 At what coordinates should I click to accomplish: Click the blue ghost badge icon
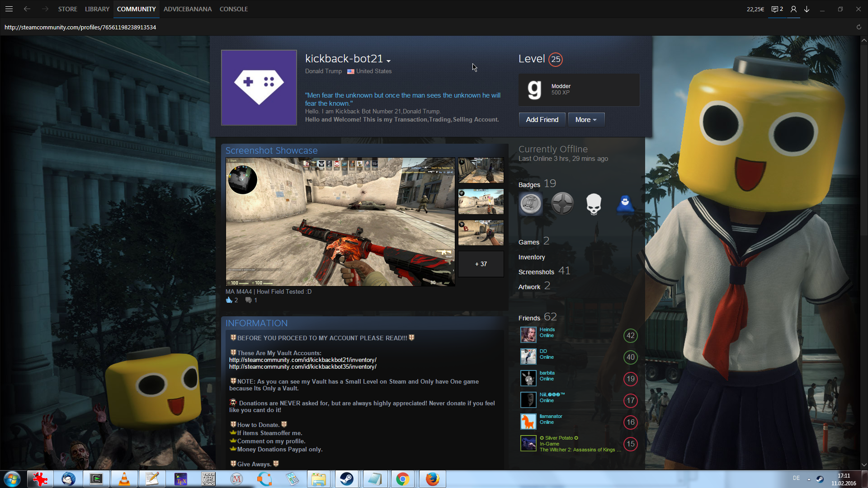(625, 204)
